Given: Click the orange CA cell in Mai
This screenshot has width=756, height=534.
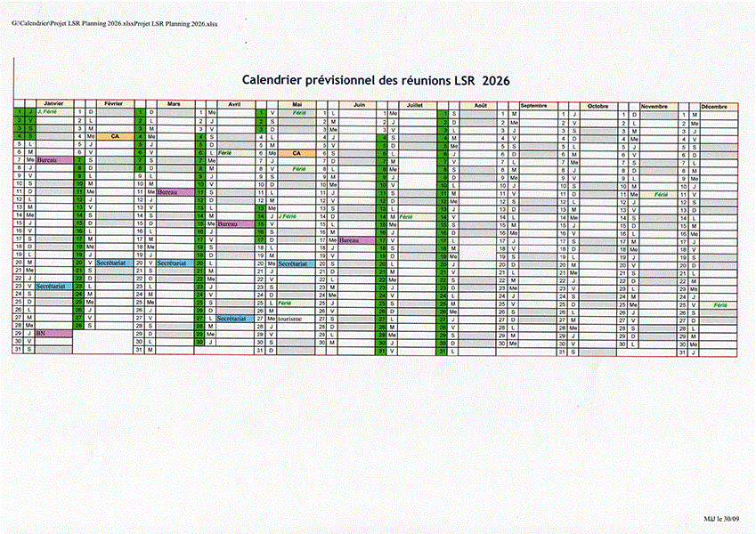Looking at the screenshot, I should tap(297, 153).
